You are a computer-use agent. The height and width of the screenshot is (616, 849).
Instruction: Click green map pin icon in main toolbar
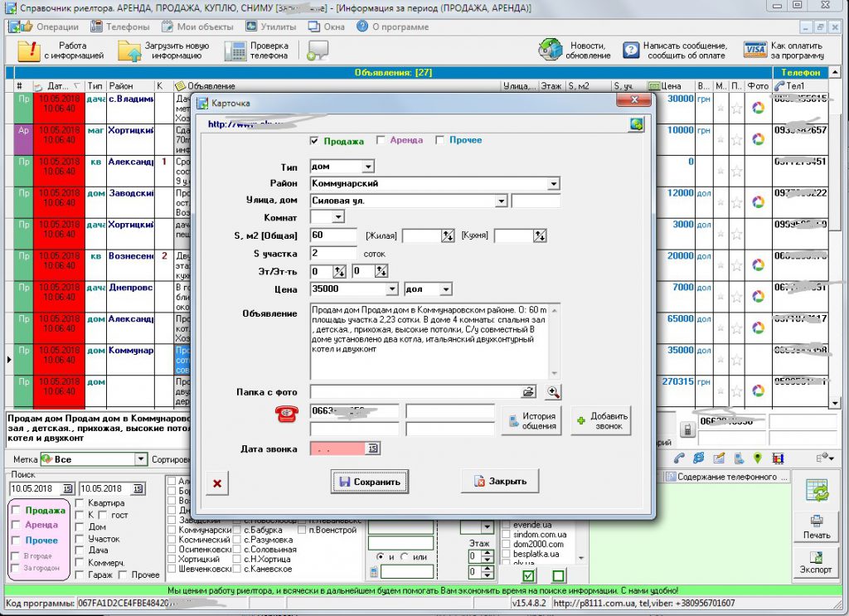(x=758, y=458)
